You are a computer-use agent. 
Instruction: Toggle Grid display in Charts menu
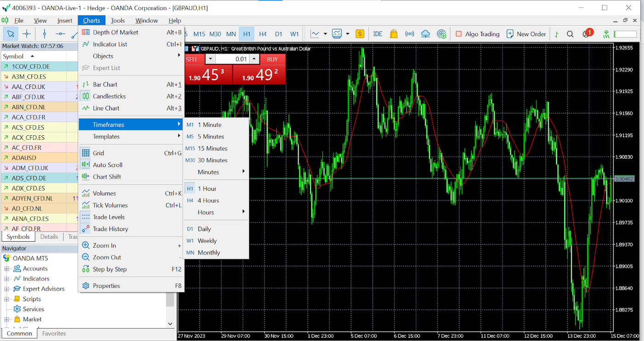98,153
